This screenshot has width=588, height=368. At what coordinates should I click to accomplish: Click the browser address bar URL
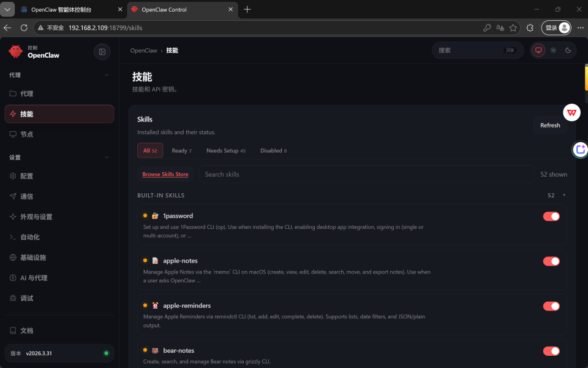105,28
